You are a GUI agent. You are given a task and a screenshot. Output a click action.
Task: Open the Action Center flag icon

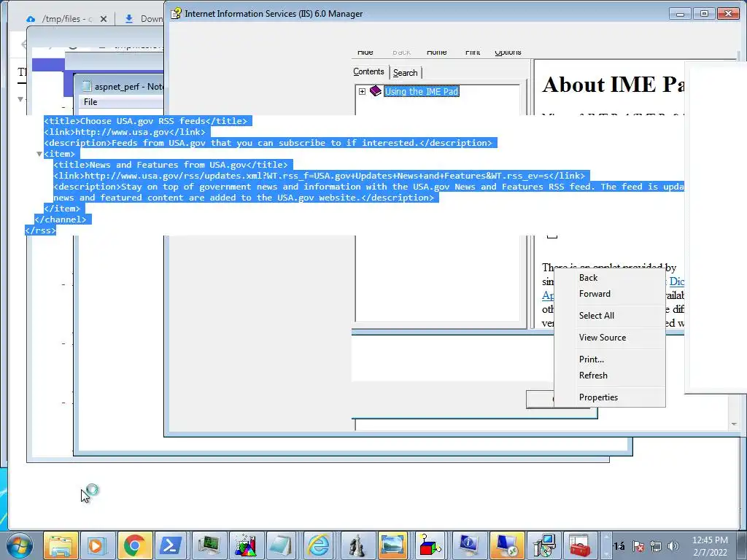638,546
